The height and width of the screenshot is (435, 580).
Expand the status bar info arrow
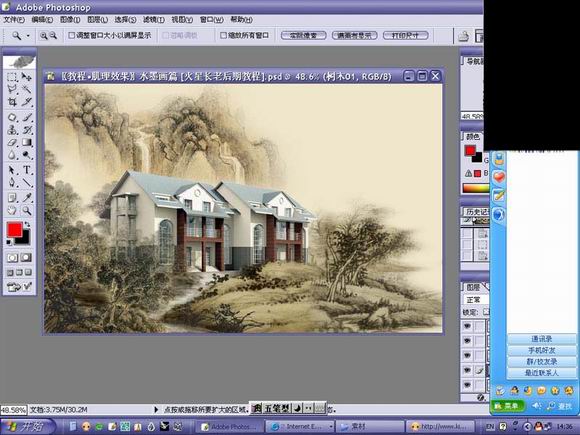156,409
